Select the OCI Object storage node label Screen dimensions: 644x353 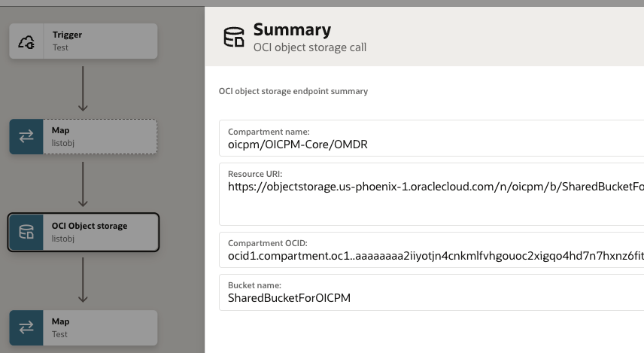pyautogui.click(x=90, y=226)
